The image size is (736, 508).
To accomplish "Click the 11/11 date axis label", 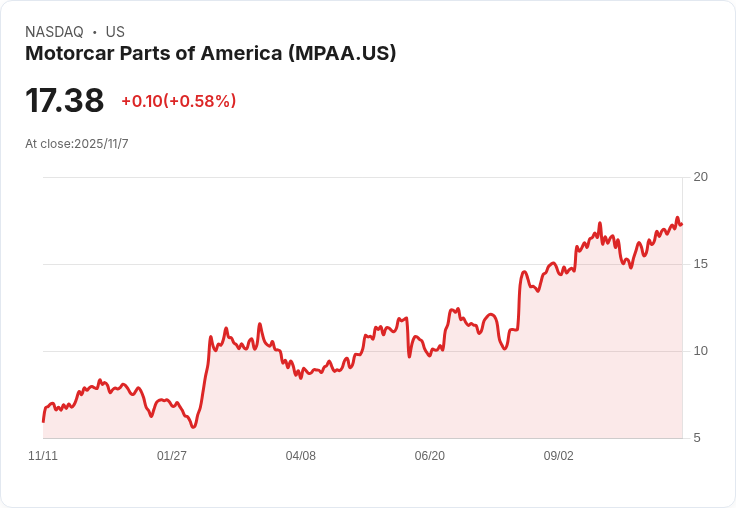I will click(43, 456).
